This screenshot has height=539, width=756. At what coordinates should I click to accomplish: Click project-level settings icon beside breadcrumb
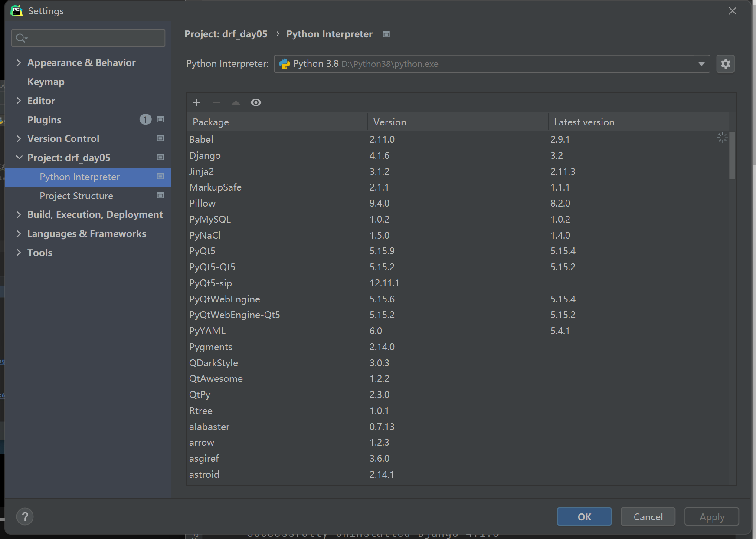[x=386, y=34]
